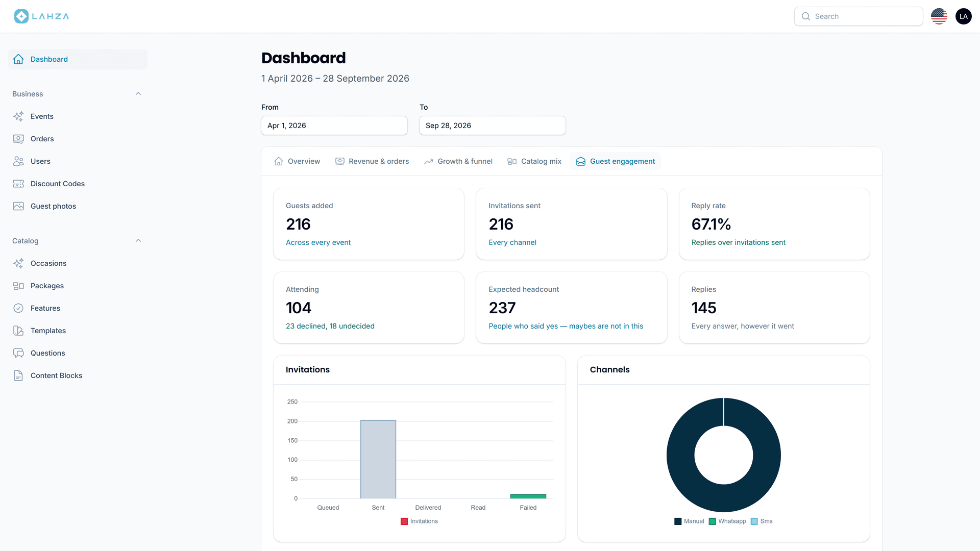Viewport: 980px width, 551px height.
Task: Toggle Invitations legend red swatch
Action: tap(404, 521)
